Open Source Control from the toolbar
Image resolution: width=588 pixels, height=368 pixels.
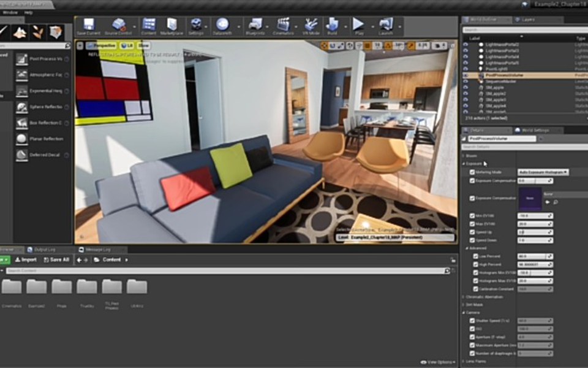(119, 25)
